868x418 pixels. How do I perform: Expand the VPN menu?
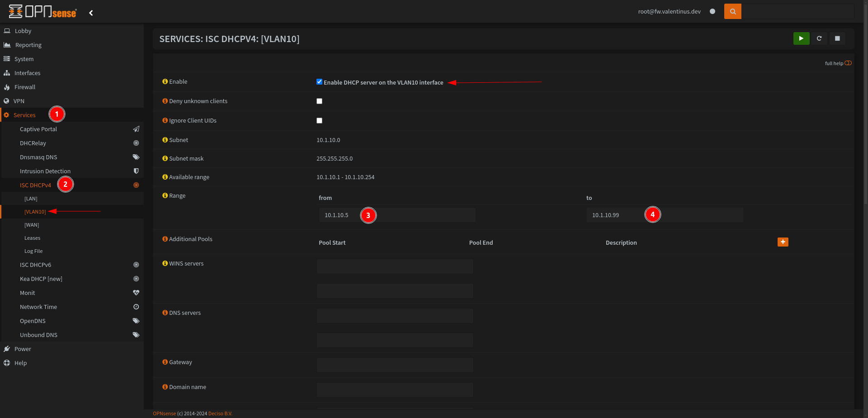pos(72,101)
